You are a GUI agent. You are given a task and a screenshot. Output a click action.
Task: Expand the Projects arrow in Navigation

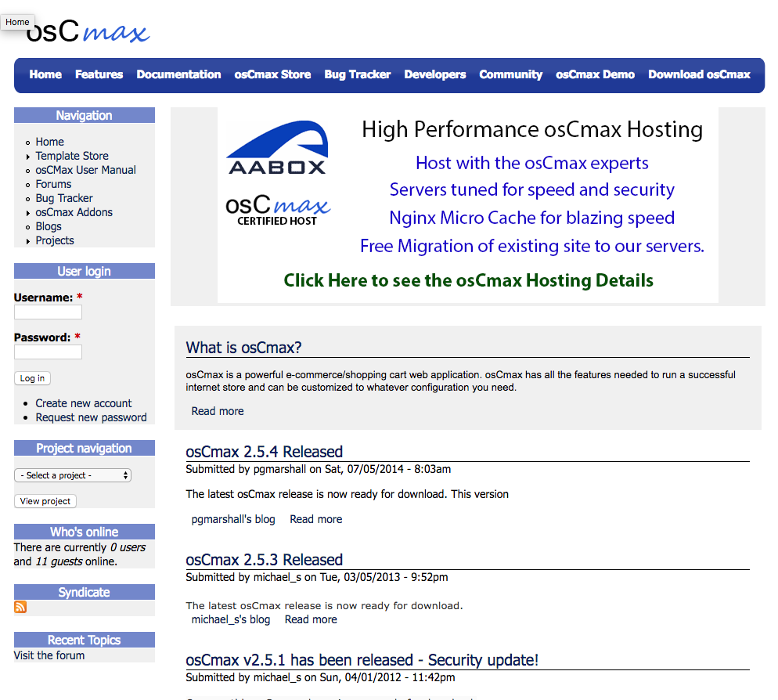coord(28,241)
